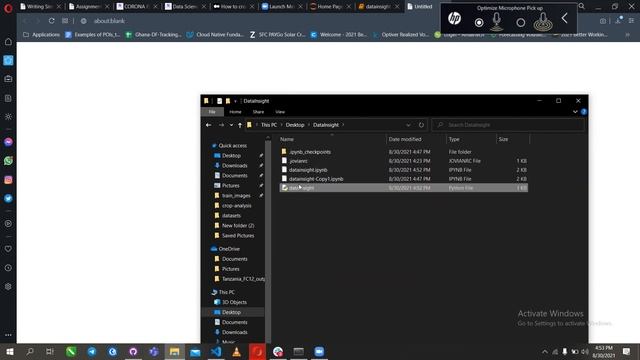Open the Ghana-DF-Tracking bookmark

coord(153,35)
